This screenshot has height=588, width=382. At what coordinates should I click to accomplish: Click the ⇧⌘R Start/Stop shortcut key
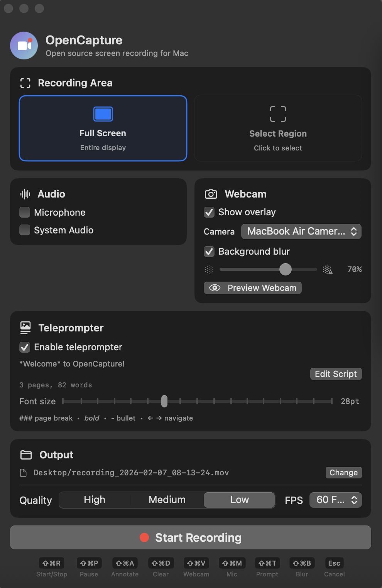pyautogui.click(x=52, y=563)
